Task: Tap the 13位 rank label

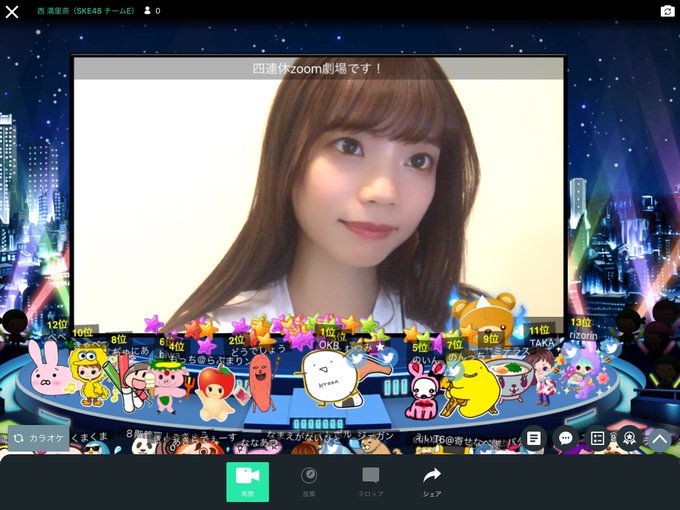Action: tap(580, 322)
